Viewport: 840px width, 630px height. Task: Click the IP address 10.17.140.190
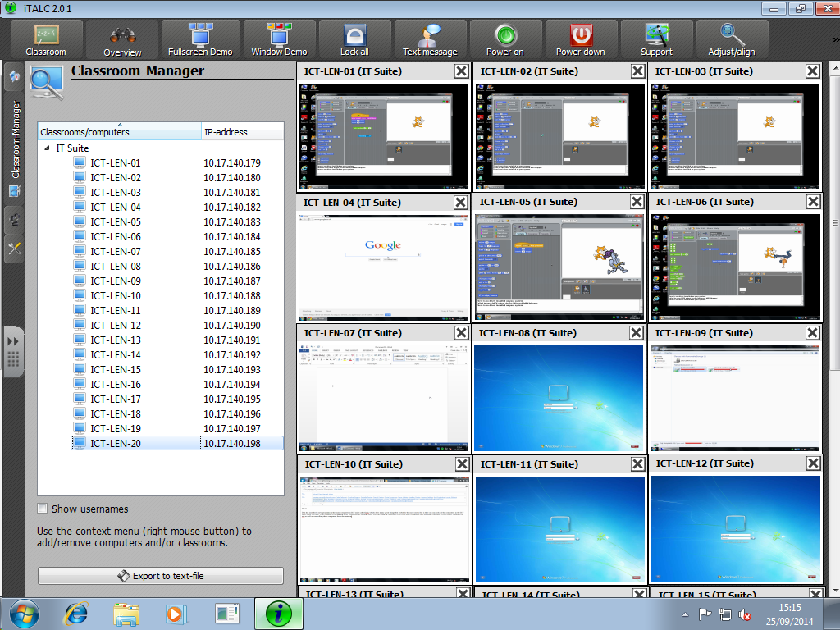point(232,325)
